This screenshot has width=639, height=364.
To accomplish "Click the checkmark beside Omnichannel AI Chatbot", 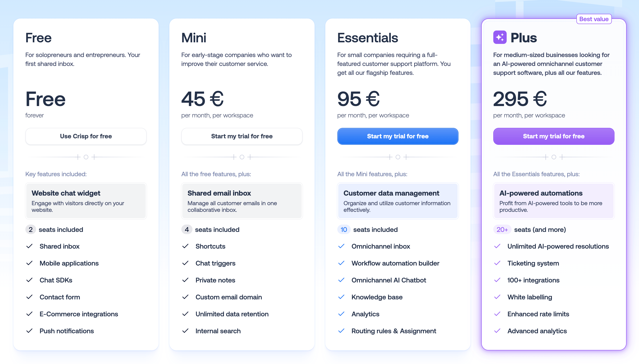I will click(x=341, y=280).
